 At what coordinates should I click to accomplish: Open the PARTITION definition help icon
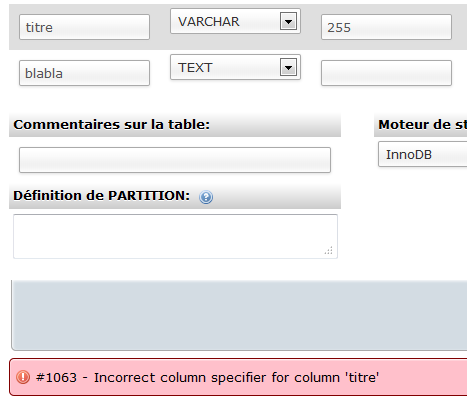(x=206, y=197)
